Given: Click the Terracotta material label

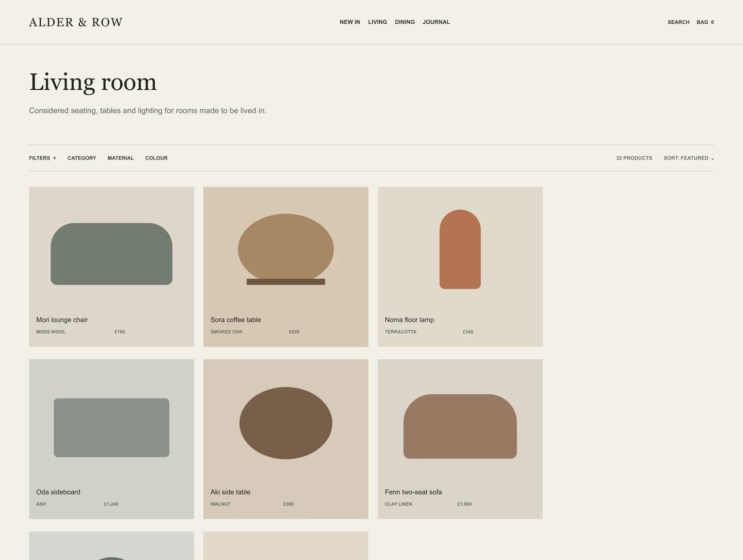Looking at the screenshot, I should tap(400, 332).
